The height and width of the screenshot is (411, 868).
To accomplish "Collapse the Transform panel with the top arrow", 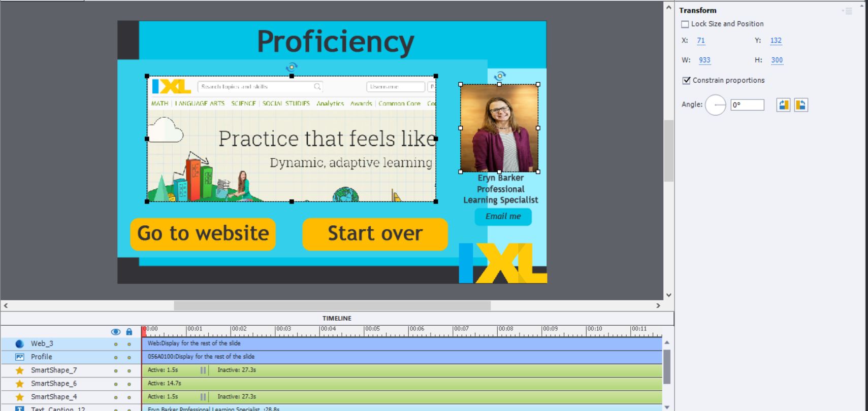I will tap(862, 5).
